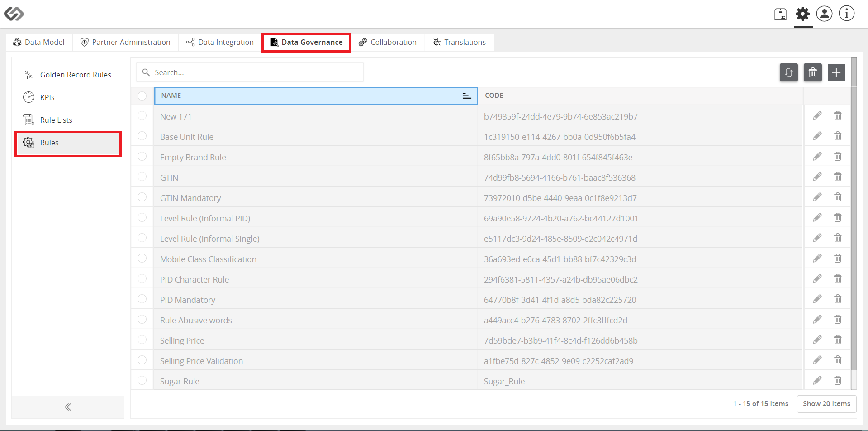This screenshot has height=431, width=868.
Task: Delete the GTIN Mandatory rule
Action: point(837,197)
